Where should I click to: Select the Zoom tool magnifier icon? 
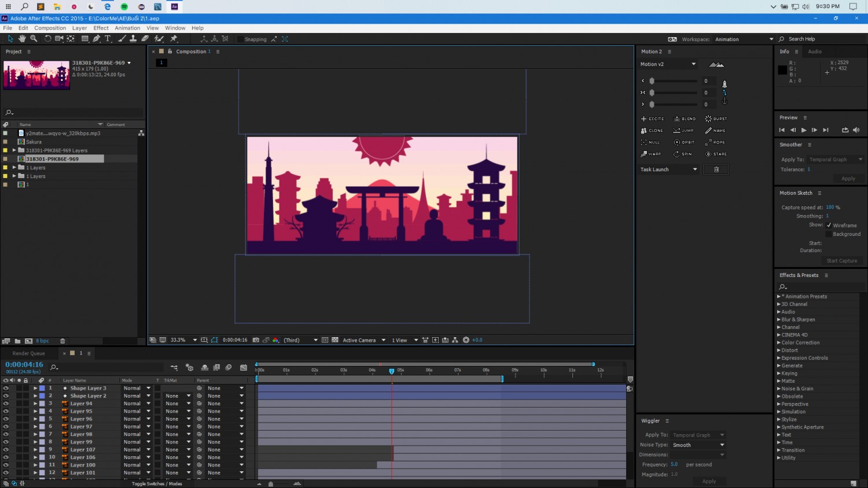[x=34, y=39]
